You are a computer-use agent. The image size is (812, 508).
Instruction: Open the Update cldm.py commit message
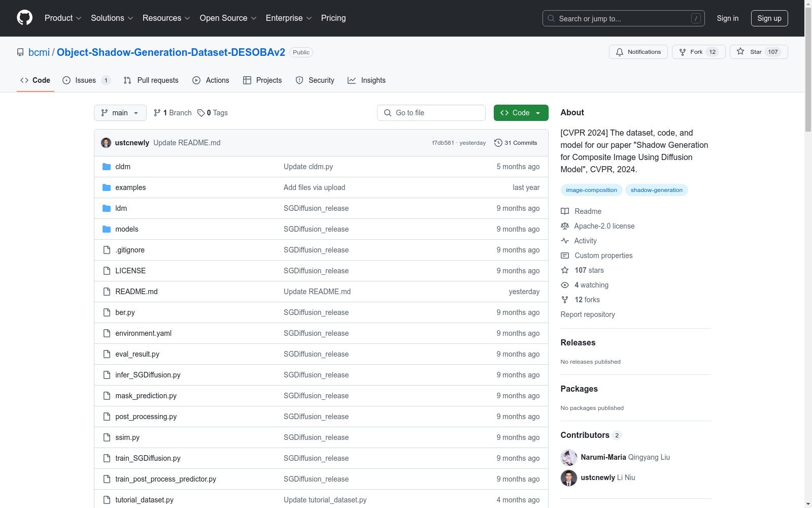tap(309, 167)
